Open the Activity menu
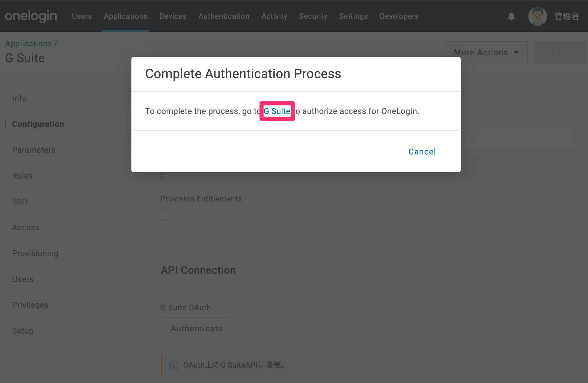This screenshot has width=588, height=383. tap(274, 16)
